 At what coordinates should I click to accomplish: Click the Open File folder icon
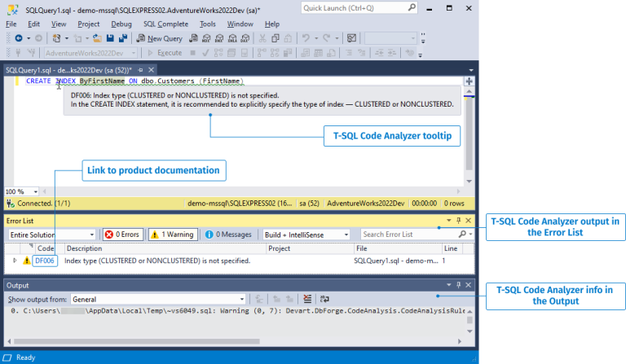pyautogui.click(x=97, y=38)
